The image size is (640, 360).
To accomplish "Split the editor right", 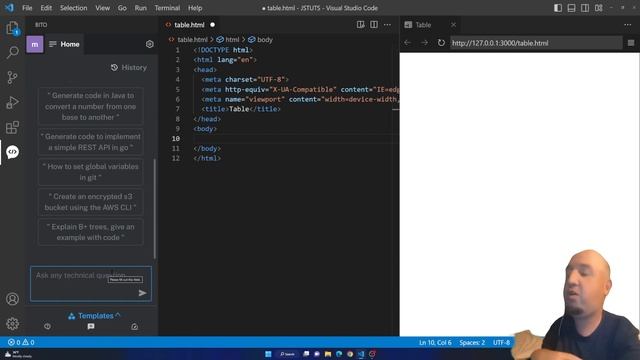I will tap(374, 25).
